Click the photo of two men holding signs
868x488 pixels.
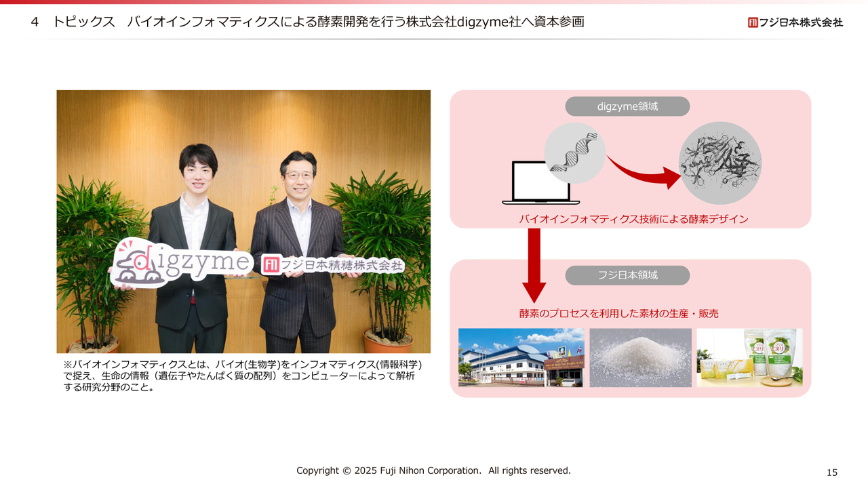click(243, 222)
